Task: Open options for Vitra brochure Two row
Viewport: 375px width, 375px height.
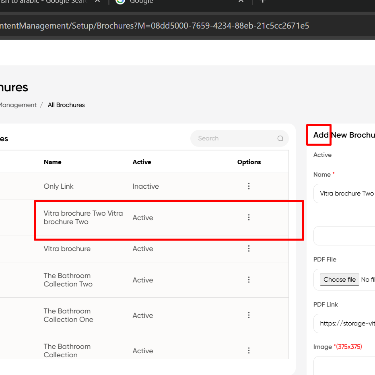Action: [249, 217]
